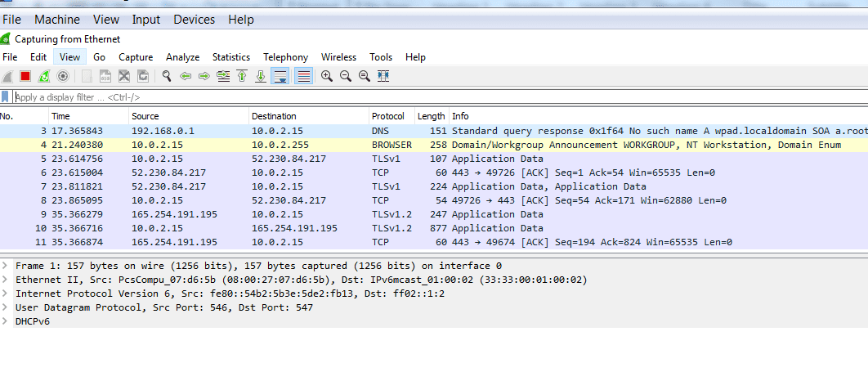Select packet 5 TLSv1 Application Data

(434, 159)
